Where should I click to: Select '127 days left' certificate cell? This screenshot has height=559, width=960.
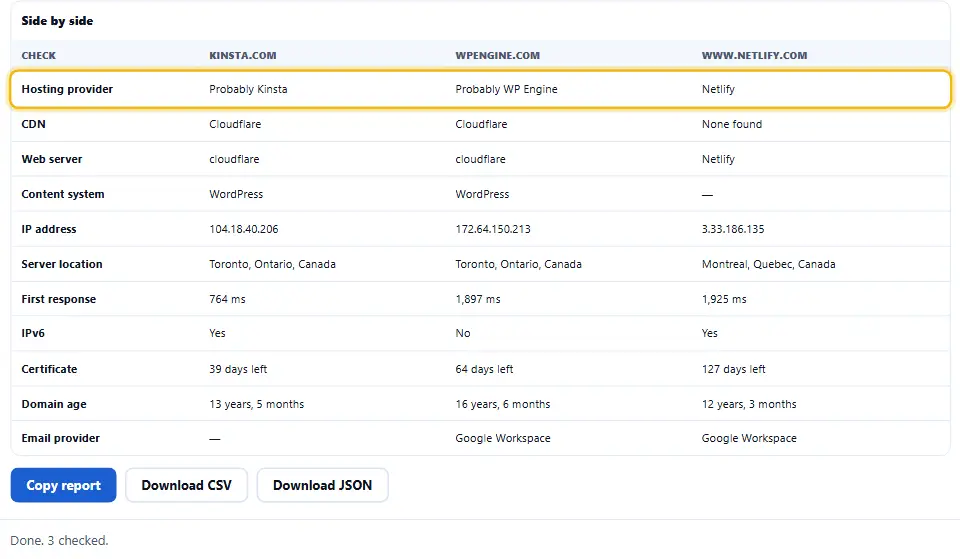coord(733,369)
